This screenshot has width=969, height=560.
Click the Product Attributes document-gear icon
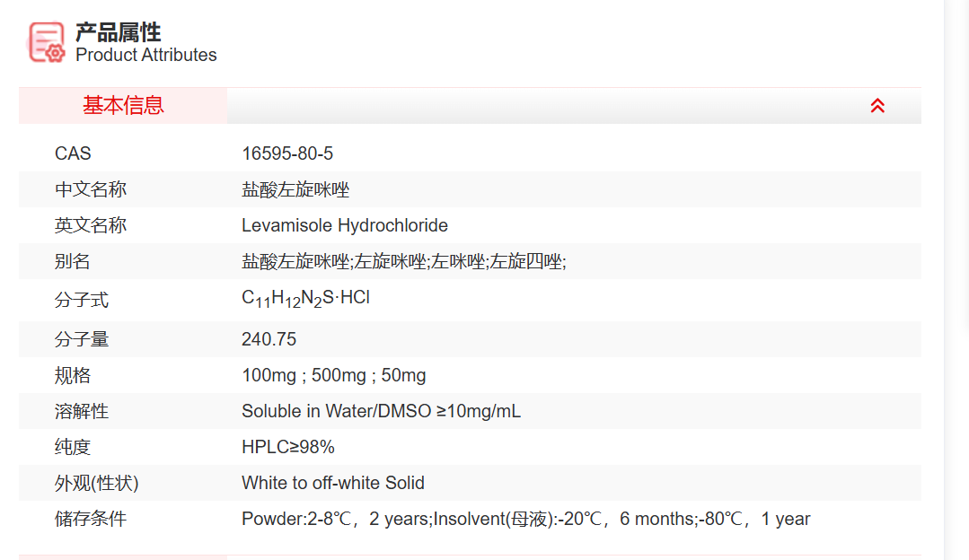point(47,42)
